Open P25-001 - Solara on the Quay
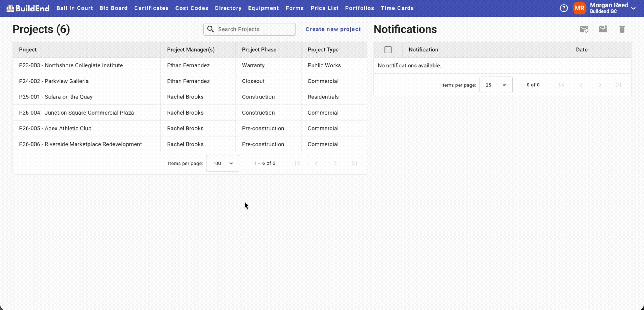This screenshot has width=644, height=310. (56, 97)
